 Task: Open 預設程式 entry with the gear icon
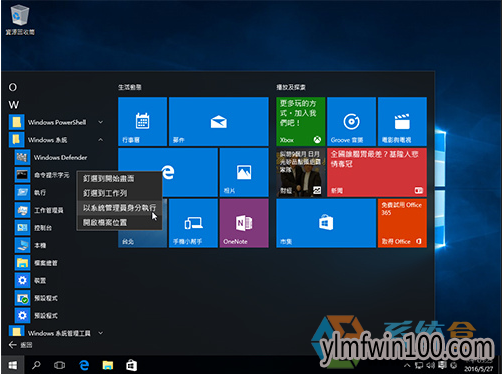(x=36, y=316)
